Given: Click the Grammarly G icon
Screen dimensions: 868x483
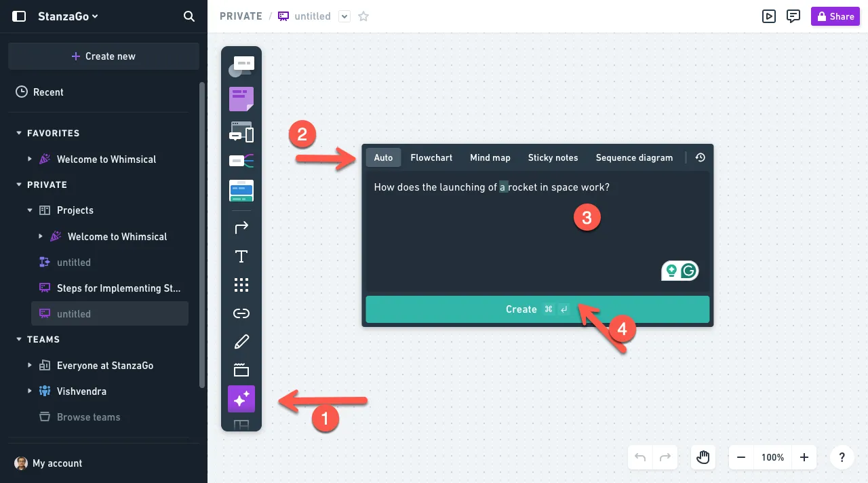Looking at the screenshot, I should click(x=689, y=271).
